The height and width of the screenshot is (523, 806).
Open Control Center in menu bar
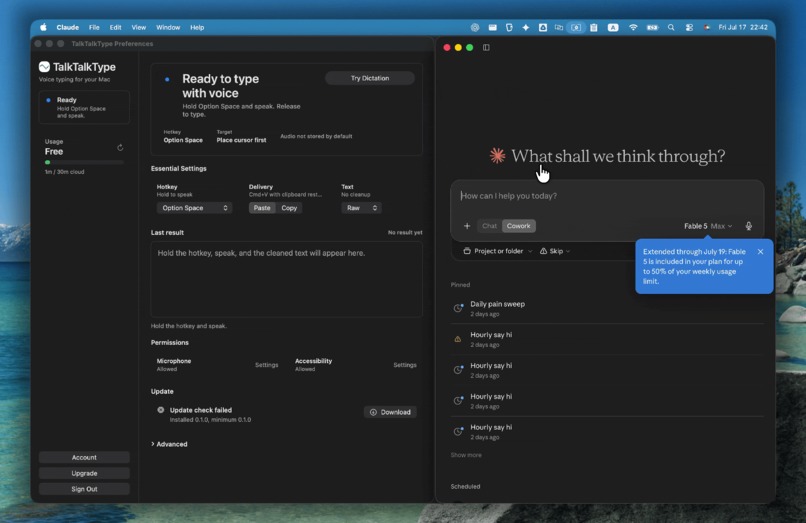[689, 27]
